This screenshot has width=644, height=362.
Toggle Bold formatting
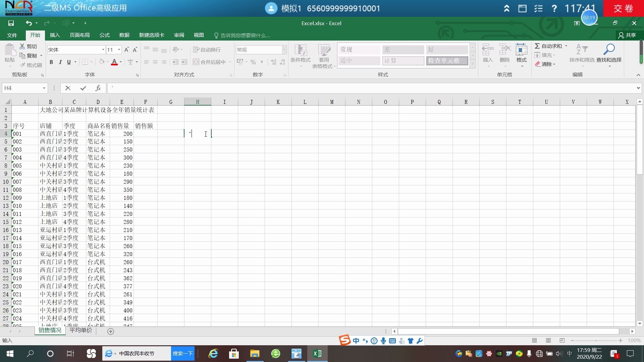(51, 62)
